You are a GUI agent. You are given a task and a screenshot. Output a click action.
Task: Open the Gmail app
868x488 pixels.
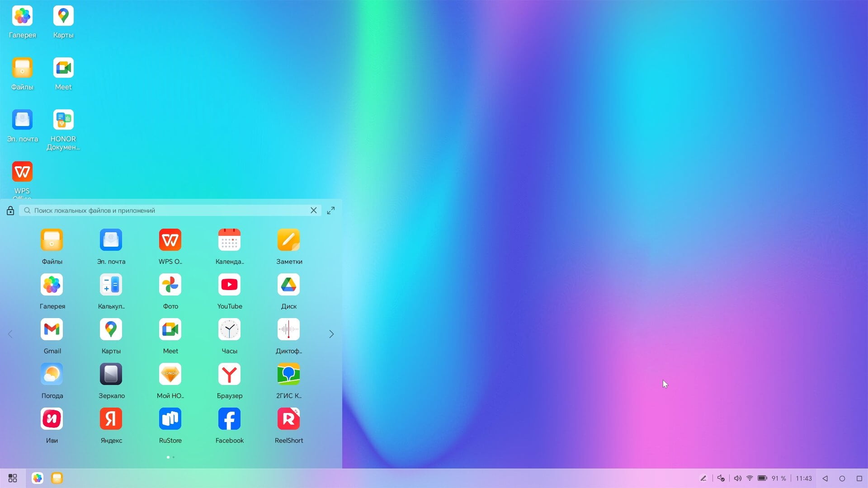52,336
